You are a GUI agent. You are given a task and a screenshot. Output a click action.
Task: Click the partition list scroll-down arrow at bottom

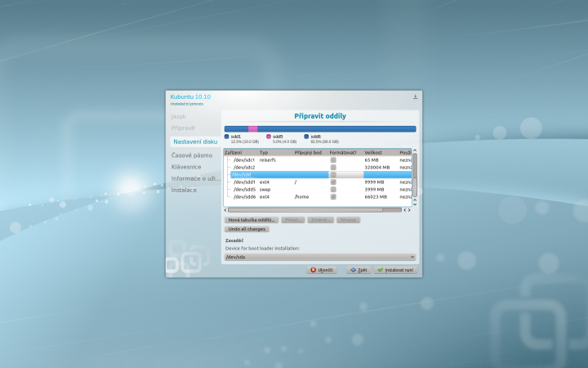415,204
